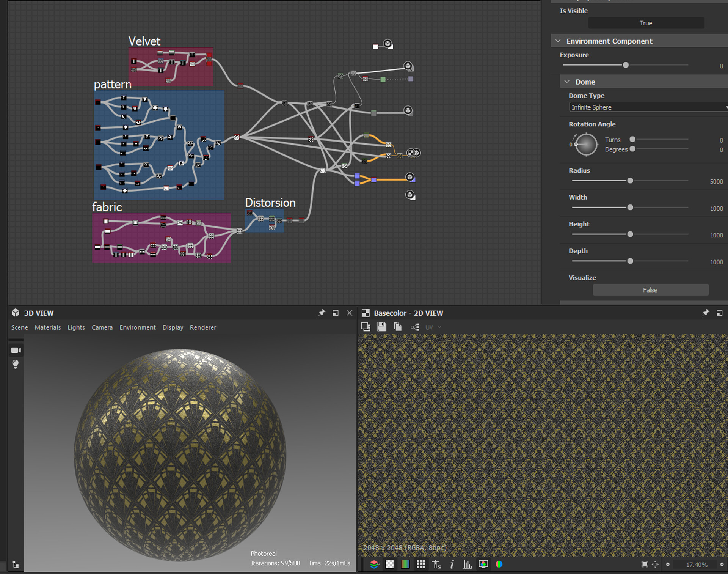728x574 pixels.
Task: Click the light bulb icon in 3D view sidebar
Action: point(16,364)
